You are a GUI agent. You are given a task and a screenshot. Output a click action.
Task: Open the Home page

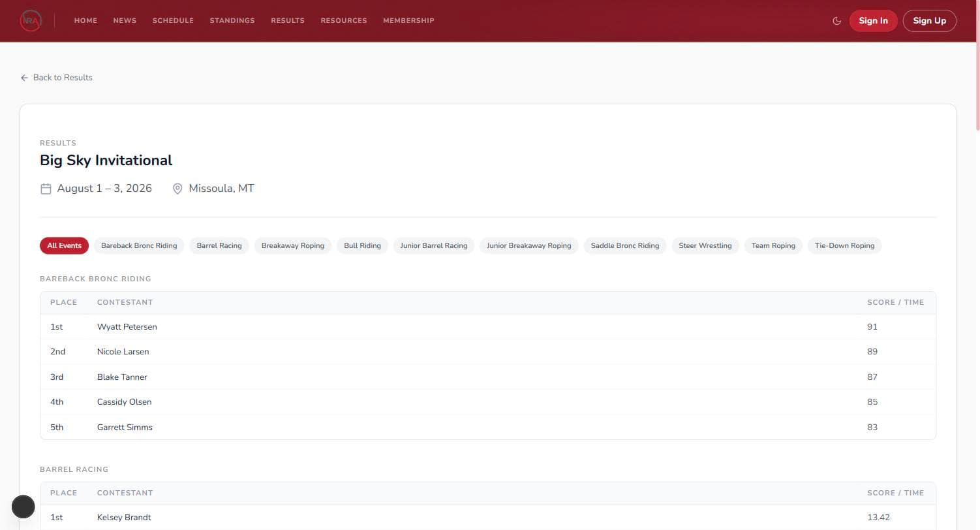pyautogui.click(x=85, y=21)
